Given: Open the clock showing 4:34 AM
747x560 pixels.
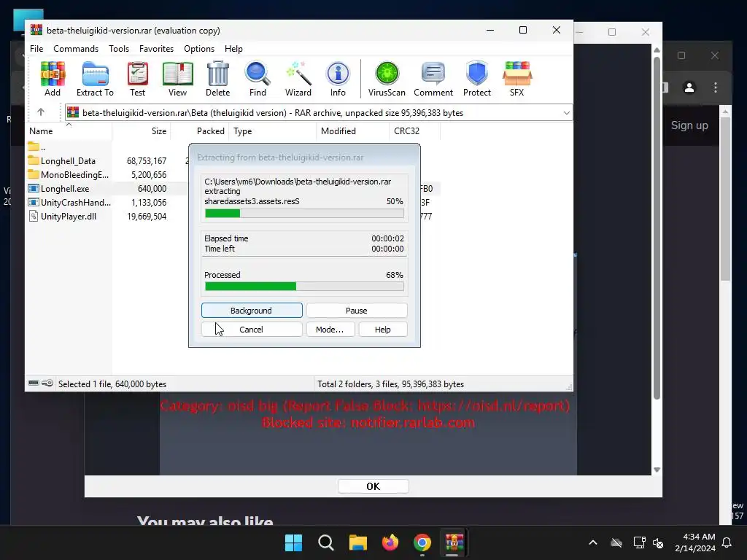Looking at the screenshot, I should 695,542.
